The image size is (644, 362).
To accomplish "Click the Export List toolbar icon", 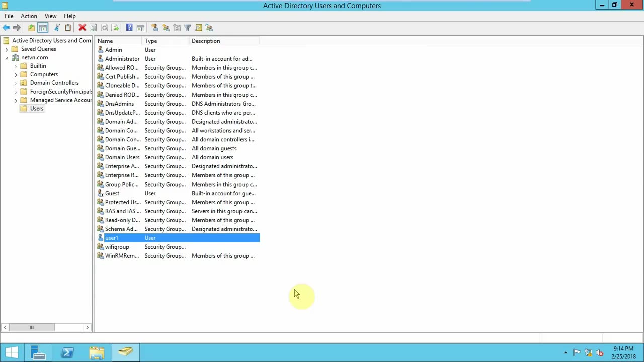I will (115, 28).
